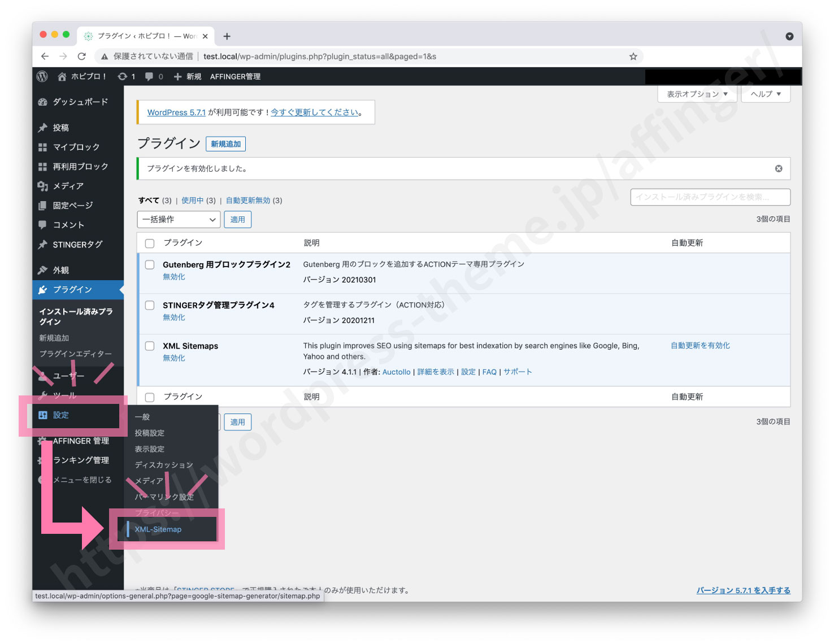Select 投稿設定 in the settings flyout

click(x=150, y=433)
